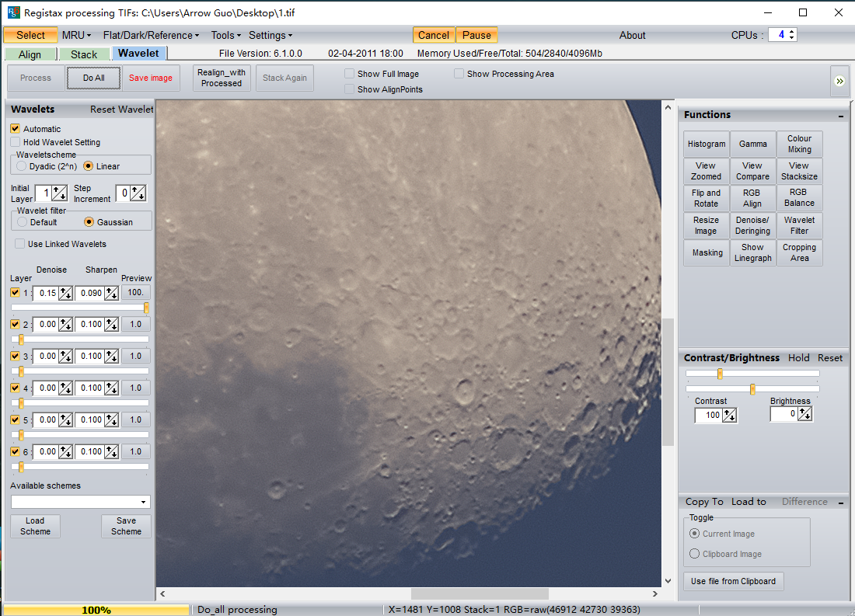Uncheck the Automatic wavelets checkbox
855x616 pixels.
[16, 129]
